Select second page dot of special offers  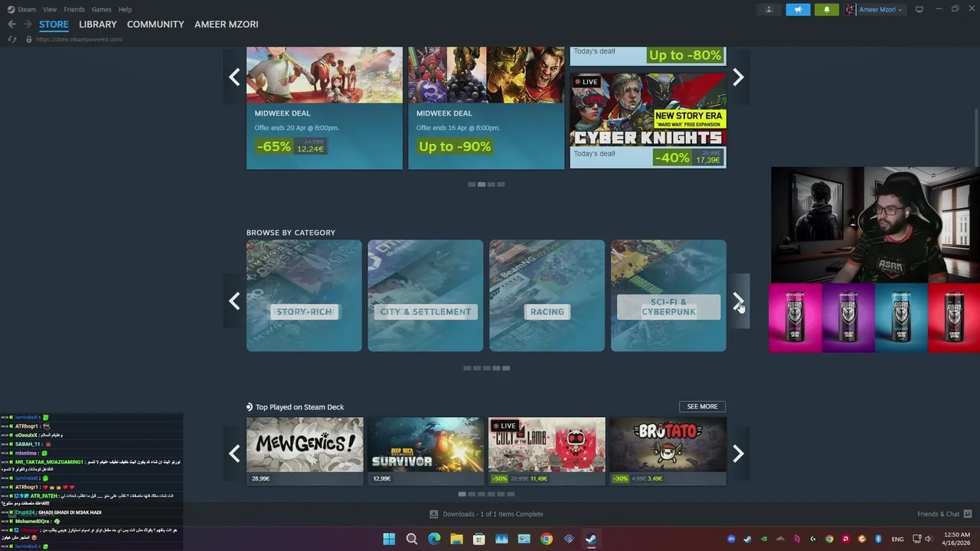[481, 184]
